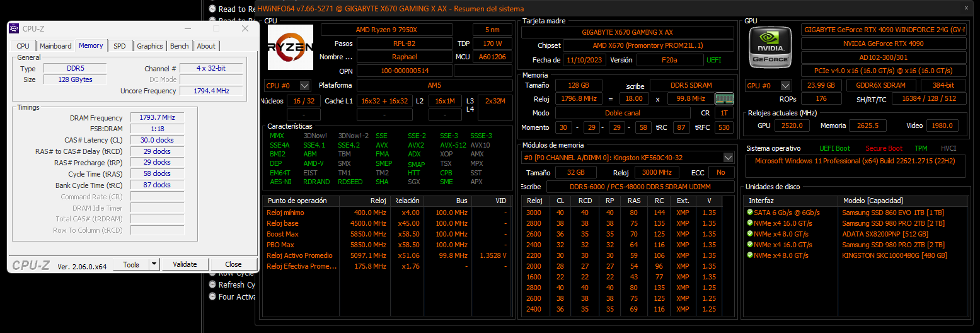Click green status icon on ADATA SX8200PNP row

pyautogui.click(x=749, y=234)
